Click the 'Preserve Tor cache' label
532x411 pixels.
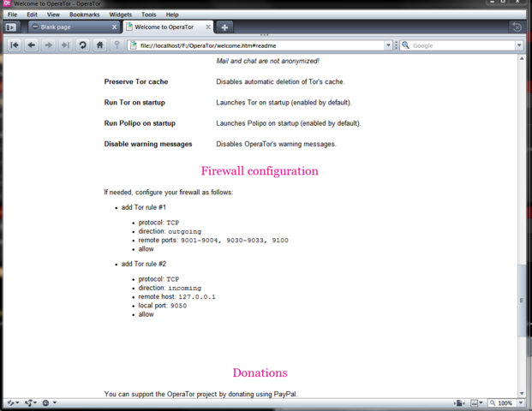coord(136,81)
